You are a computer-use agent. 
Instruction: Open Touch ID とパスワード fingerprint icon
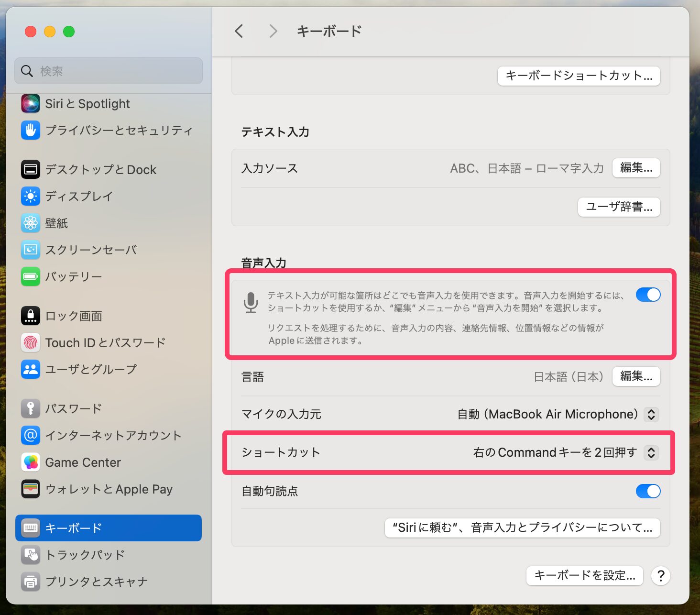(x=31, y=343)
